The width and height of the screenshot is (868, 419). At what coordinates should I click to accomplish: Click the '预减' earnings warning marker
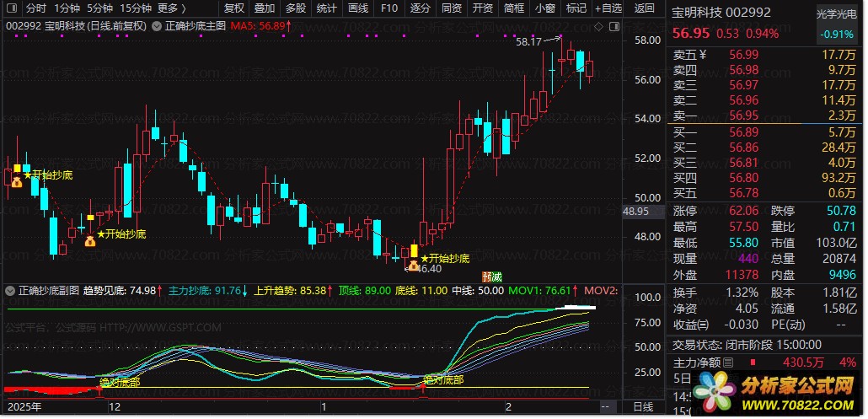point(491,276)
